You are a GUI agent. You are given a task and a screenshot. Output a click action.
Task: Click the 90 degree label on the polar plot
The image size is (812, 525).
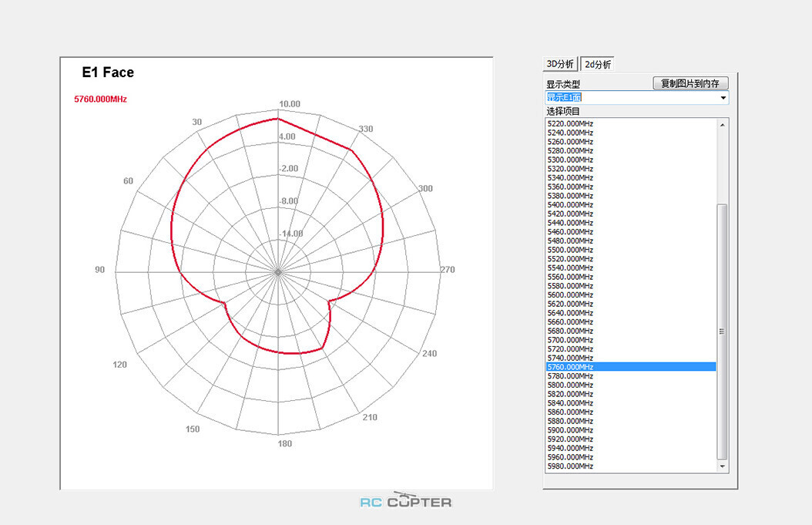coord(99,270)
